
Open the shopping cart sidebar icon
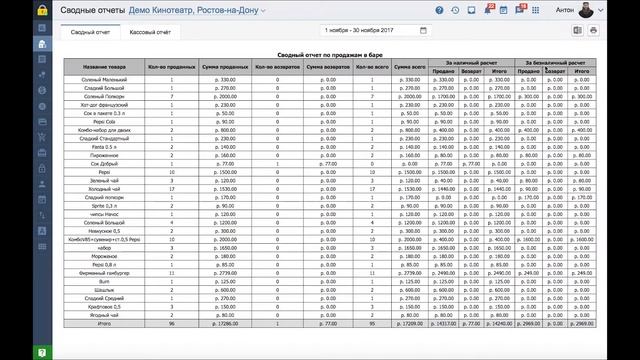tap(42, 137)
